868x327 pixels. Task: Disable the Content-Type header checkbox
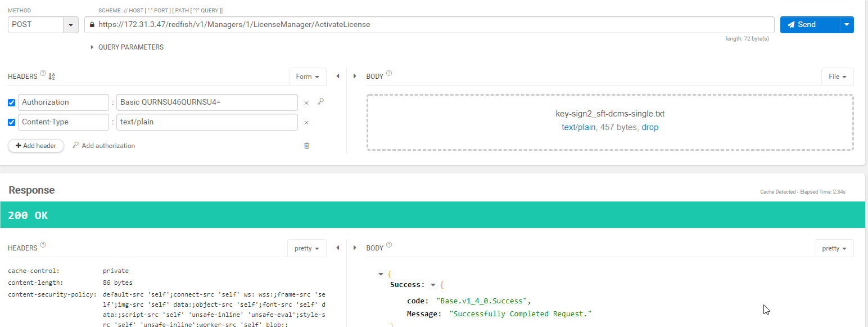click(x=12, y=122)
